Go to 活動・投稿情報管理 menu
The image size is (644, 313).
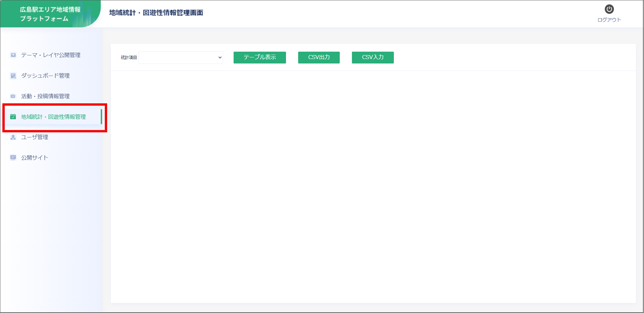pos(45,96)
